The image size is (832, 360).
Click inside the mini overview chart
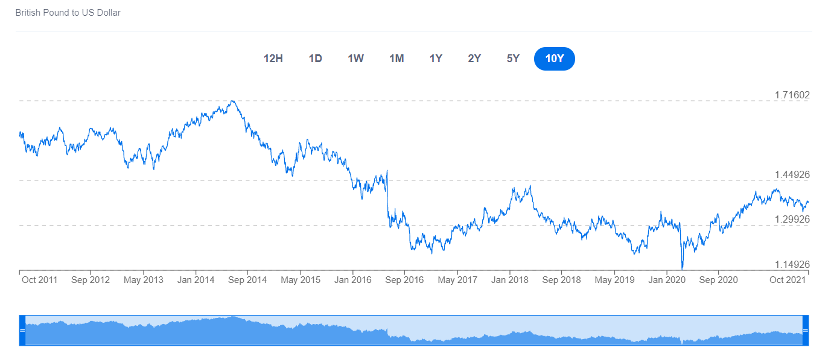[414, 330]
